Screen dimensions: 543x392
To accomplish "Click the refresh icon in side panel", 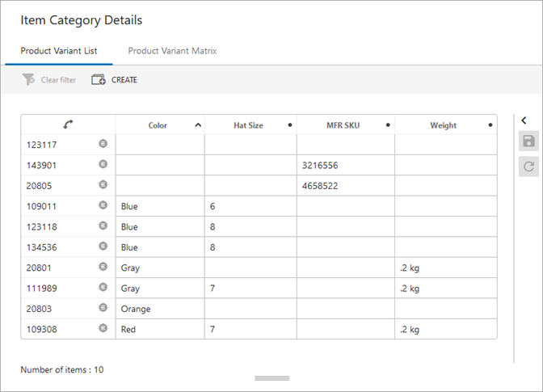I will (528, 166).
